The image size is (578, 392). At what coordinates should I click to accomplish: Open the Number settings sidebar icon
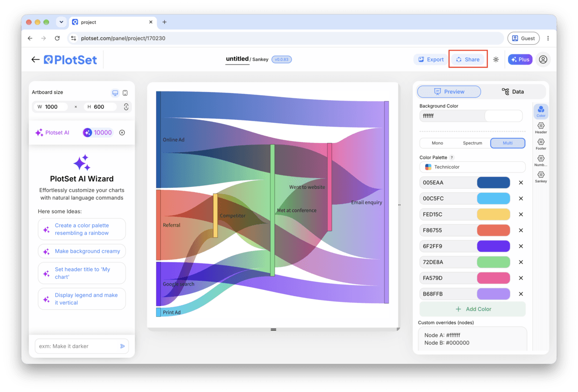coord(541,160)
